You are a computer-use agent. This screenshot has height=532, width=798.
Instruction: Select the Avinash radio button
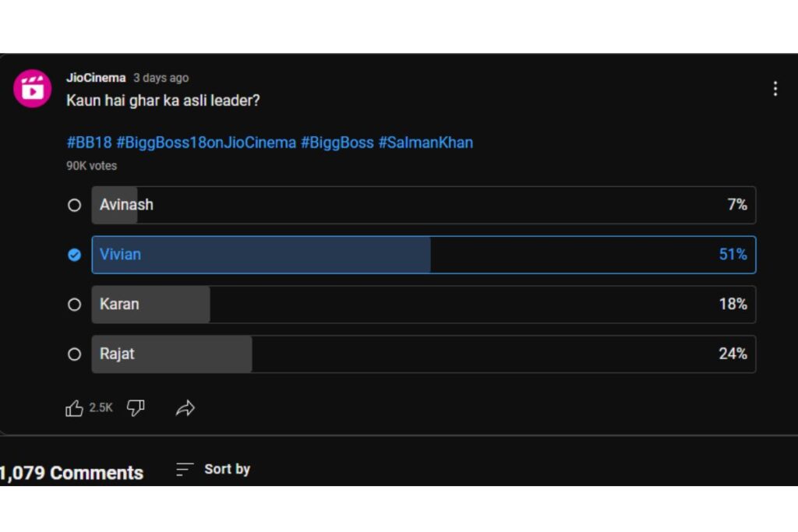74,205
